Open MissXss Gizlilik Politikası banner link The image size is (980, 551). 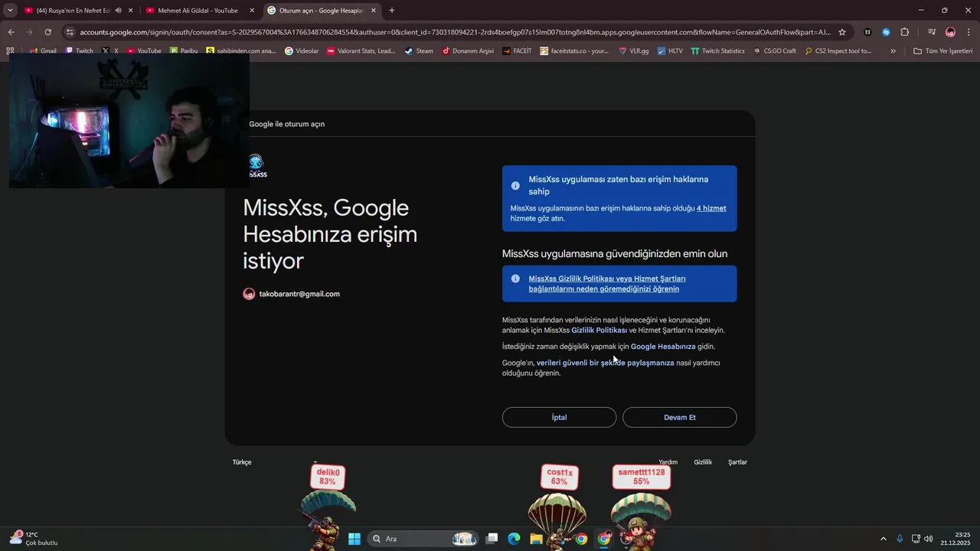click(606, 284)
